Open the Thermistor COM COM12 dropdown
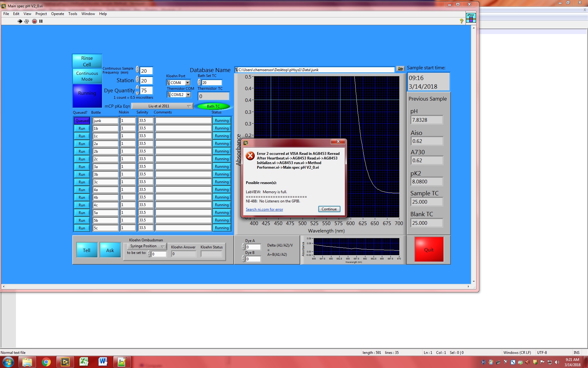Image resolution: width=588 pixels, height=368 pixels. point(188,94)
